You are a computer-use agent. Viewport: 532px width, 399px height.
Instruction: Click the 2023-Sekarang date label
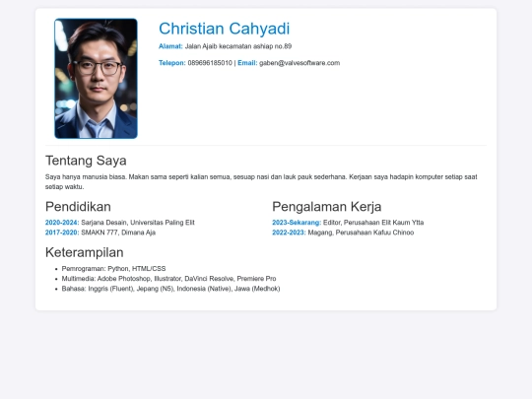(297, 223)
